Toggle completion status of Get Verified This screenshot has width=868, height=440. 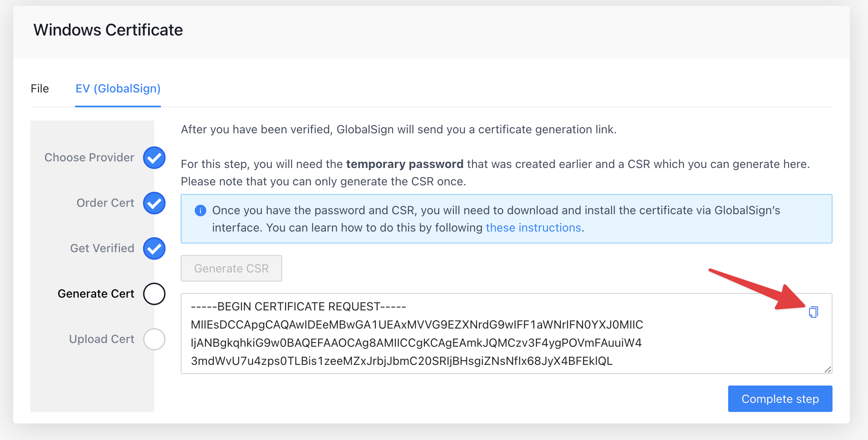(154, 248)
